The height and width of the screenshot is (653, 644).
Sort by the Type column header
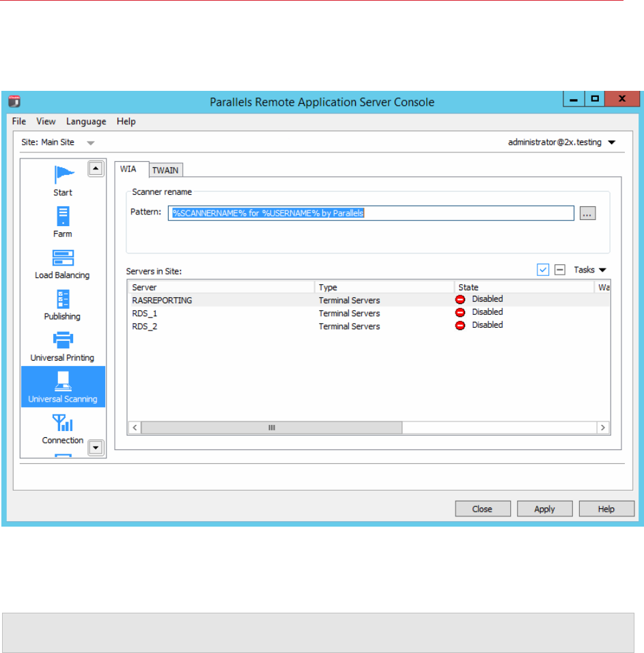tap(384, 287)
